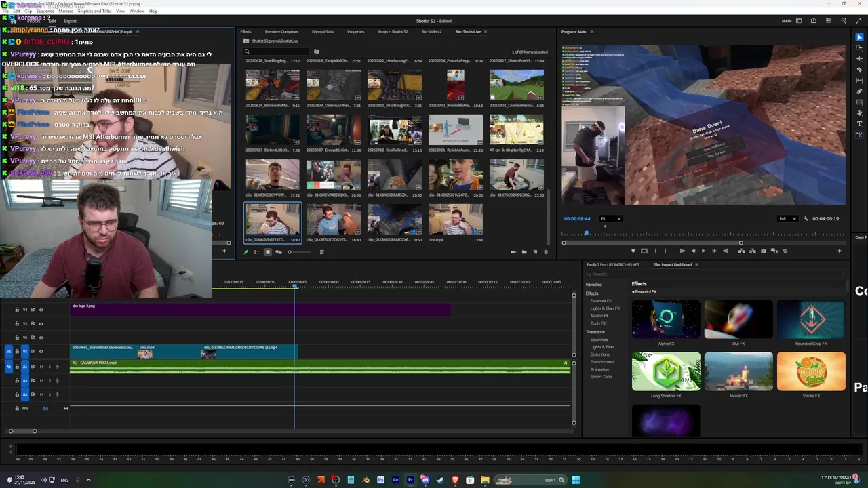Viewport: 868px width, 488px height.
Task: Mute audio track A1
Action: (41, 367)
